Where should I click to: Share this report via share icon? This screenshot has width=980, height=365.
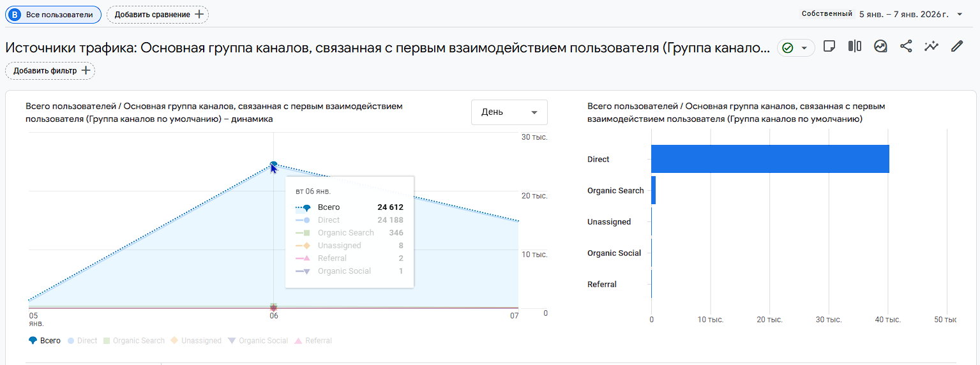tap(906, 47)
